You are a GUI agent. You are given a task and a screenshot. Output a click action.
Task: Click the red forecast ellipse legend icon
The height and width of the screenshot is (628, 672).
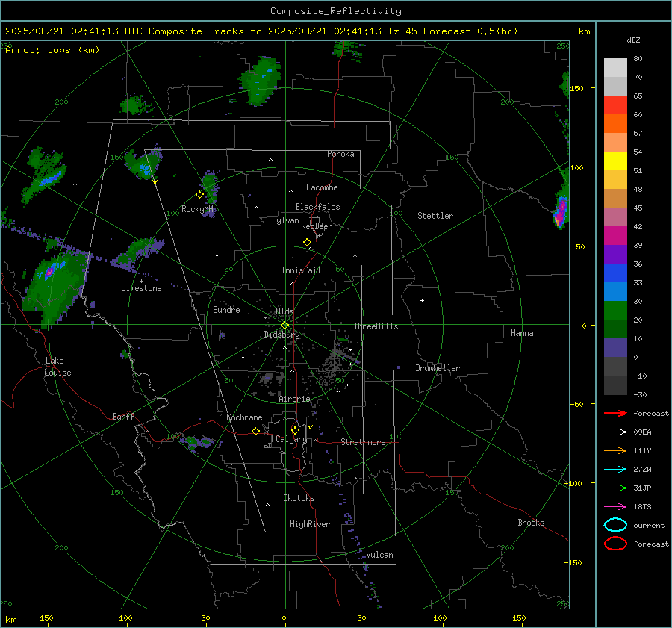click(615, 544)
